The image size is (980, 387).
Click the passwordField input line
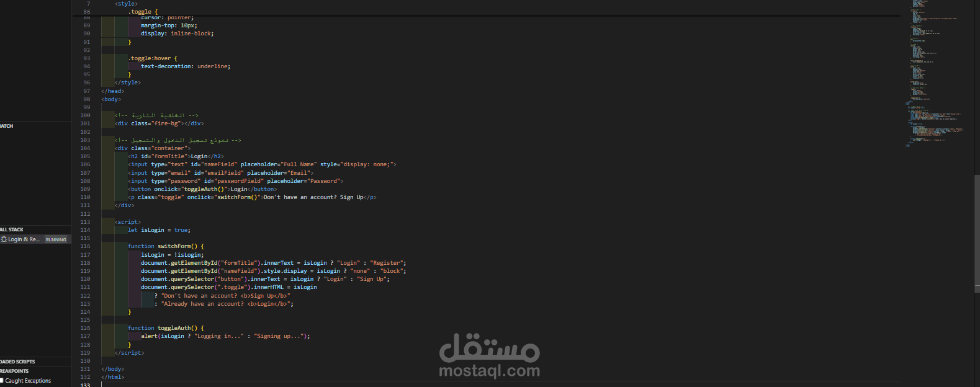(236, 181)
